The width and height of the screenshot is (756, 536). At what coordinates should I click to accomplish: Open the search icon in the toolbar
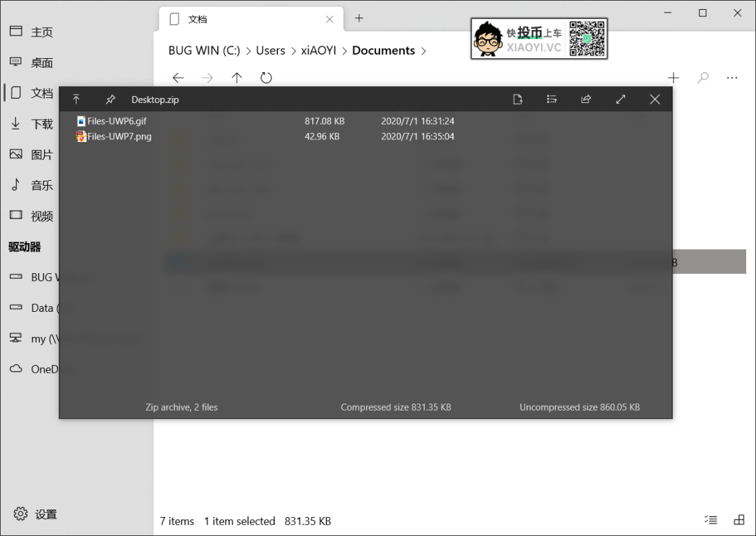point(702,78)
